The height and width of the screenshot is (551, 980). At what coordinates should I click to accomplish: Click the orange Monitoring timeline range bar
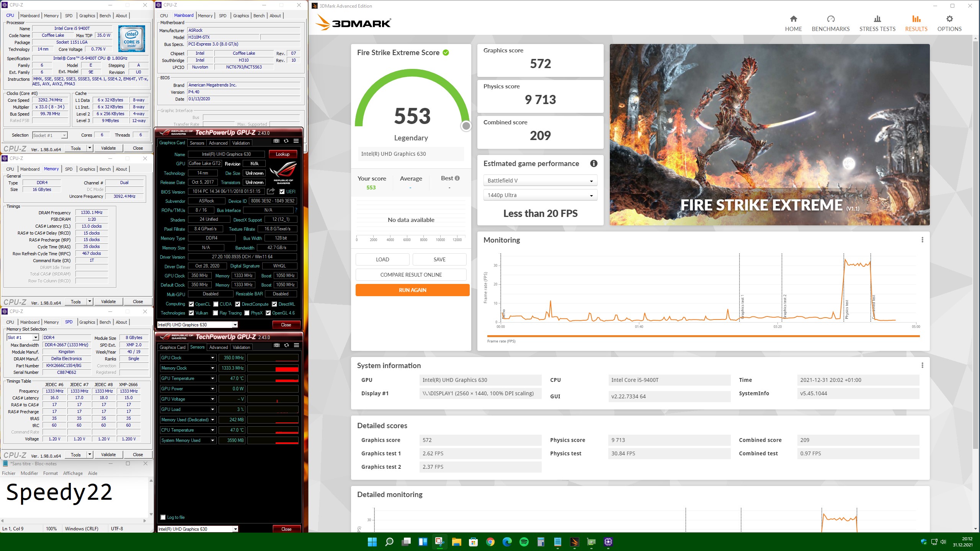coord(704,336)
